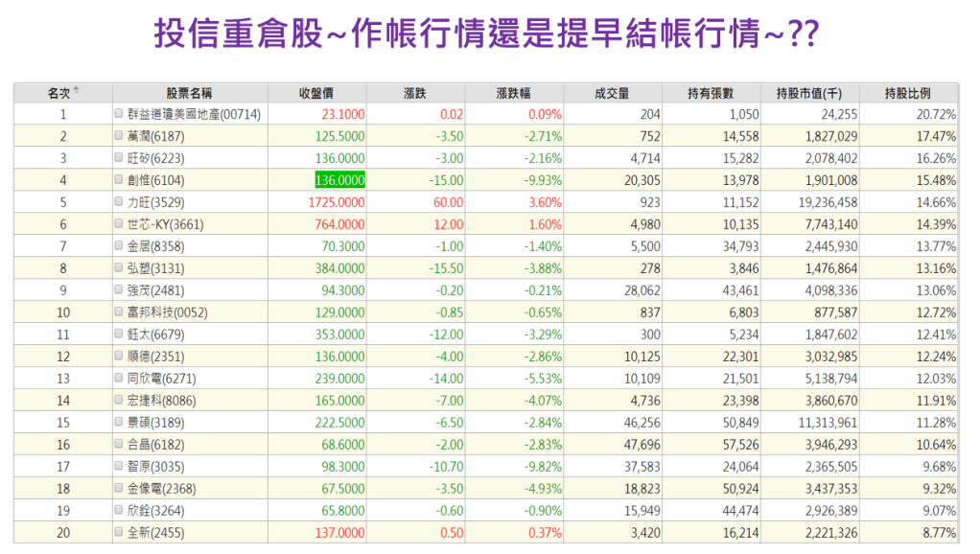
Task: Select the 成交量 column header
Action: coord(612,93)
